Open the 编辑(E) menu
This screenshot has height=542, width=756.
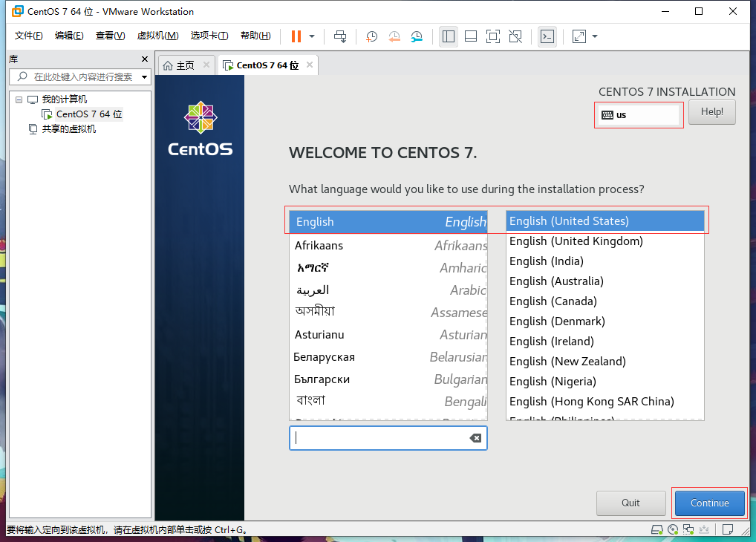[69, 36]
